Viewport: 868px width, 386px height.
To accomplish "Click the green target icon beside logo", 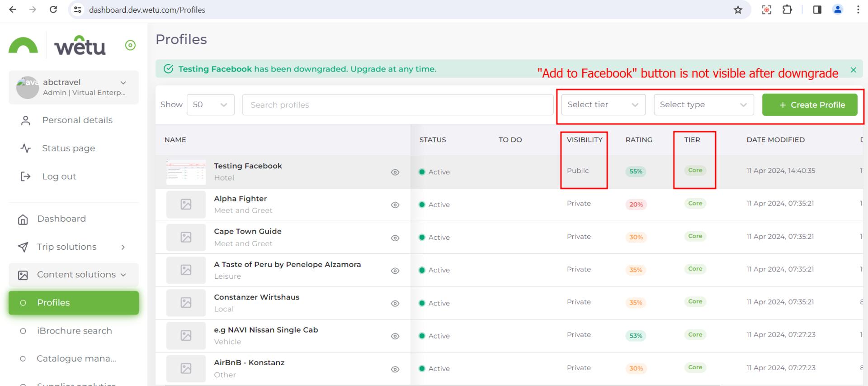I will point(130,45).
